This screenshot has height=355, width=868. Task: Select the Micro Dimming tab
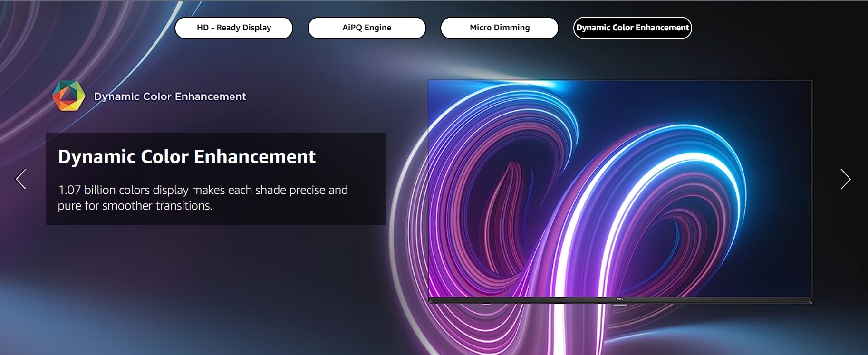pyautogui.click(x=499, y=28)
